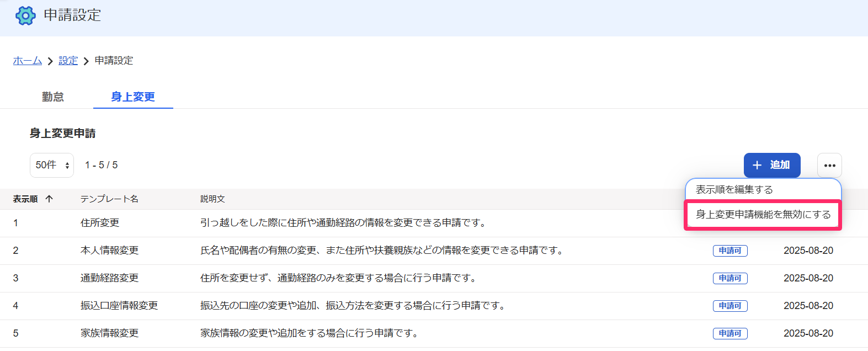The height and width of the screenshot is (351, 868).
Task: Click the テンプレート名 column header
Action: click(109, 199)
